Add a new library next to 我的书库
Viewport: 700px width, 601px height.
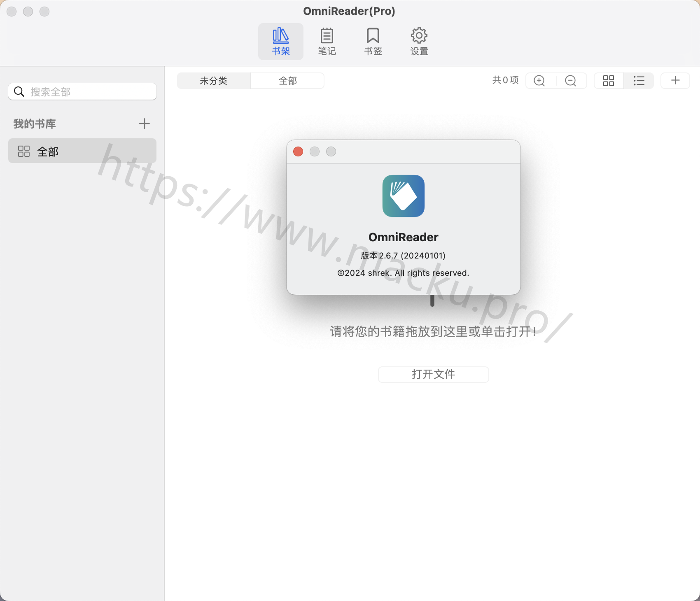click(145, 123)
